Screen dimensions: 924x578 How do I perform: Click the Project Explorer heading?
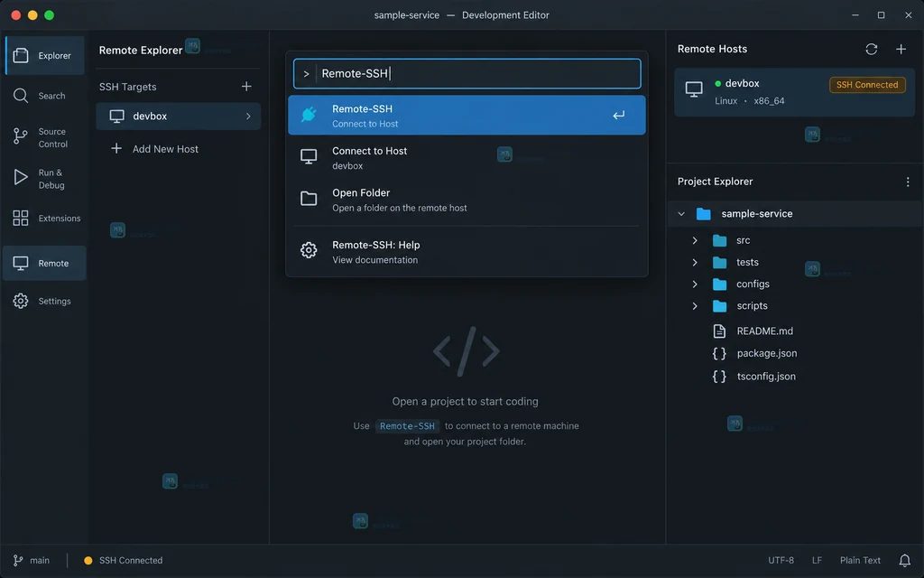[715, 182]
